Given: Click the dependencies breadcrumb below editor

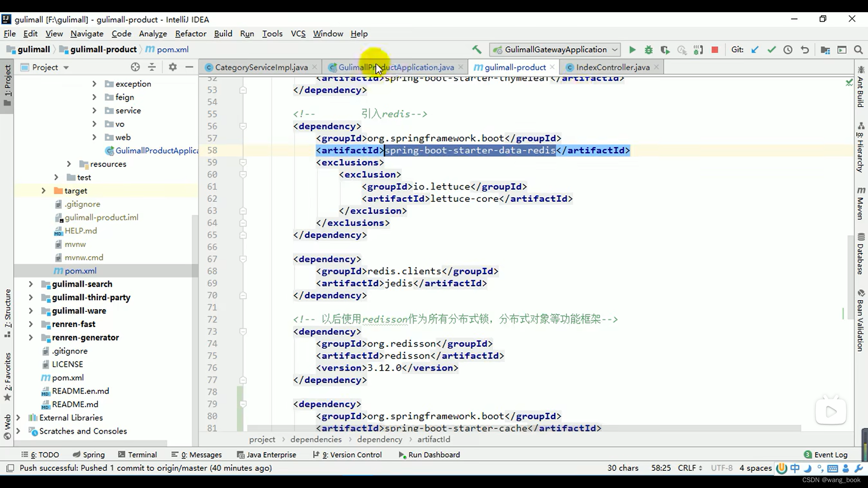Looking at the screenshot, I should (x=316, y=439).
